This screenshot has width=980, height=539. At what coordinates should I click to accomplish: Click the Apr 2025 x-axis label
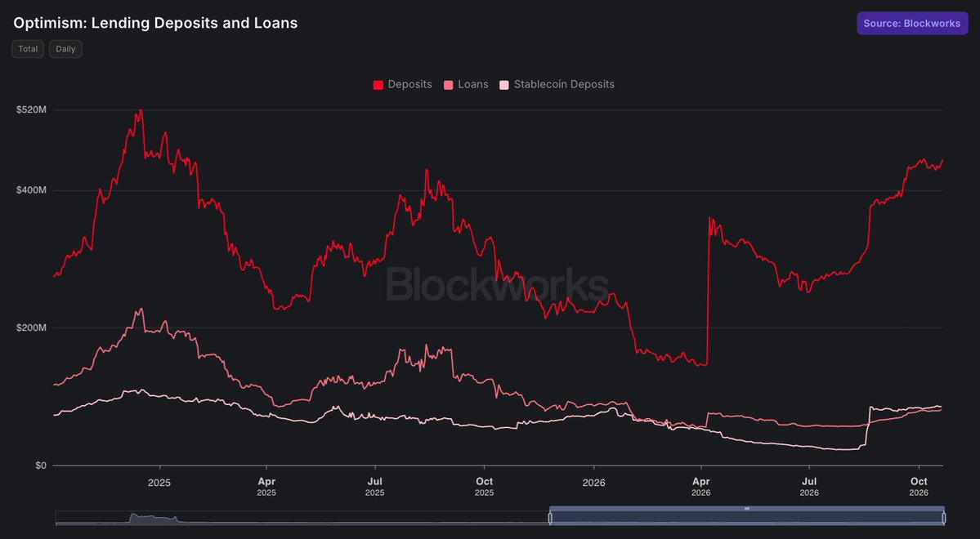coord(266,487)
